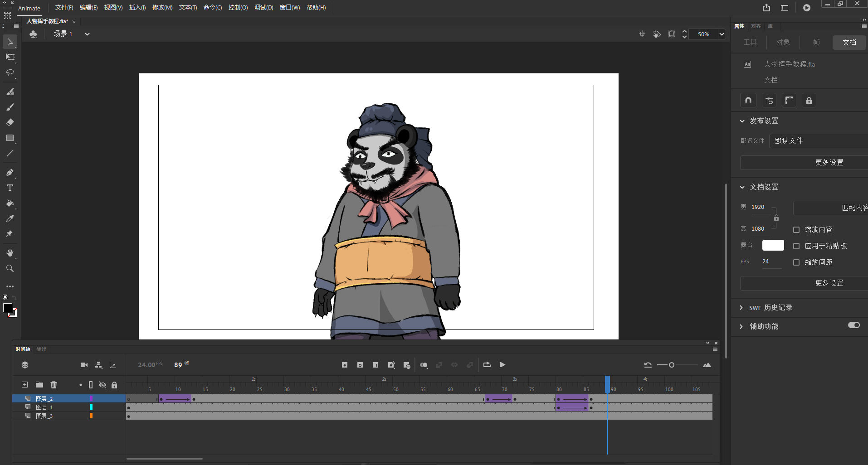The image size is (868, 465).
Task: Click the onion skin icon
Action: [424, 365]
